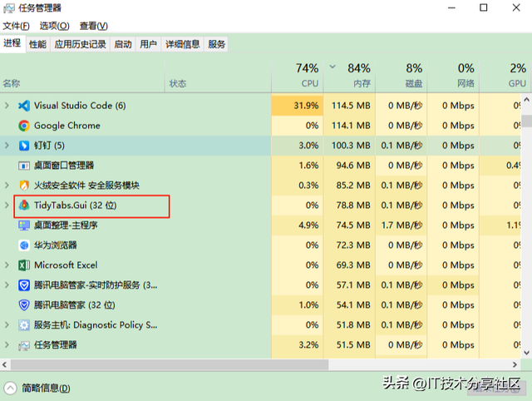Click 简略信息(D) fewer details link

tap(47, 388)
